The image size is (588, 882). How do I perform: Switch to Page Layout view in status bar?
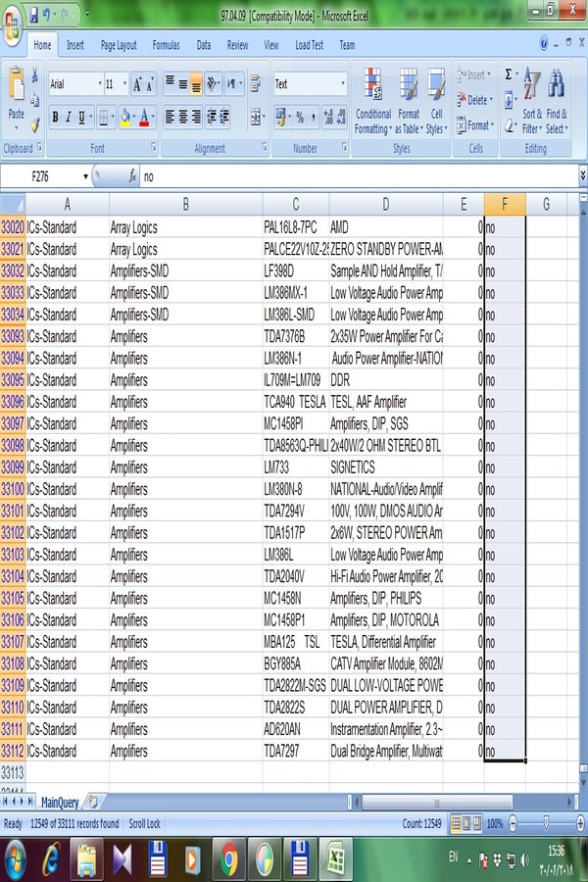[x=465, y=823]
